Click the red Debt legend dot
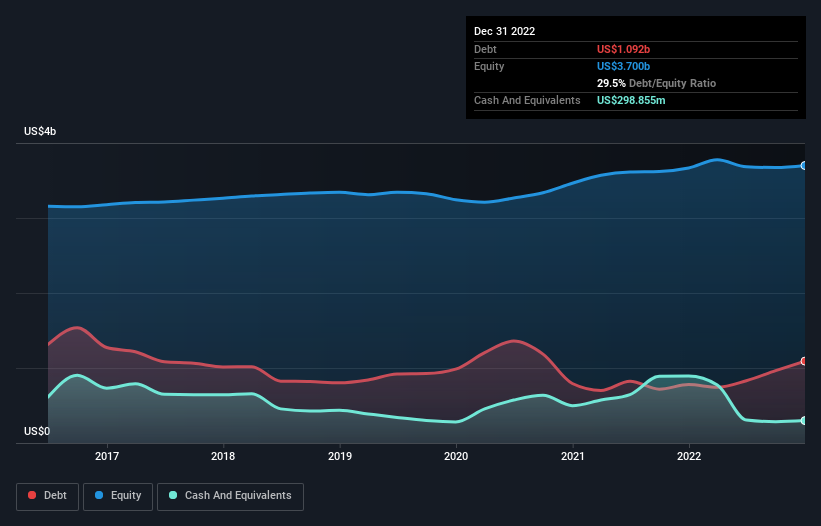The image size is (821, 526). (x=32, y=495)
